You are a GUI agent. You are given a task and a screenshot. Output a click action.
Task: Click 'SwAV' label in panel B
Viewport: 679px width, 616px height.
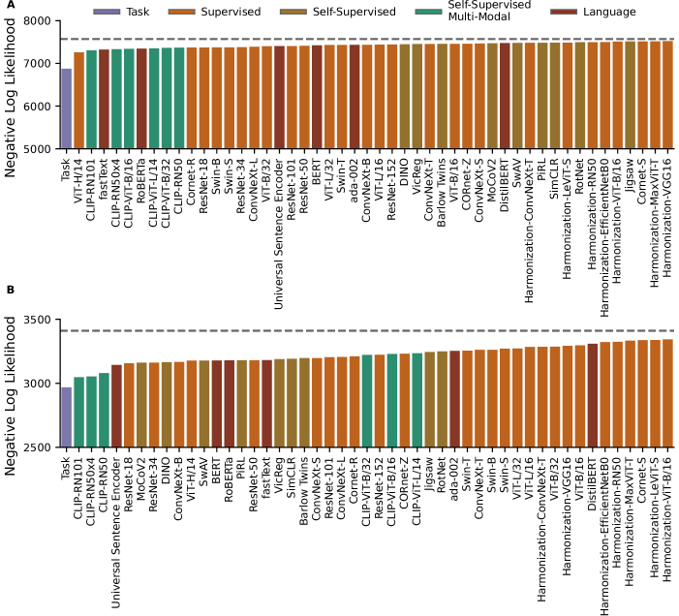tap(203, 473)
